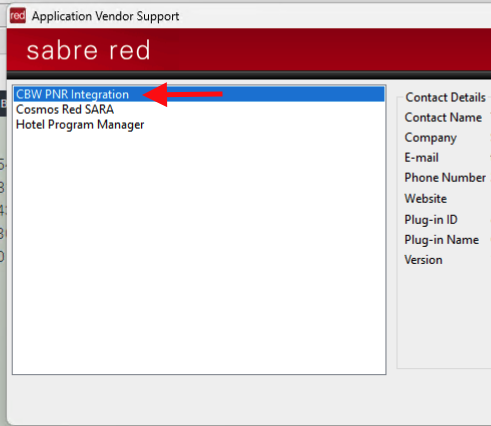This screenshot has height=426, width=491.
Task: Click the Plug-in Name label
Action: pos(442,240)
